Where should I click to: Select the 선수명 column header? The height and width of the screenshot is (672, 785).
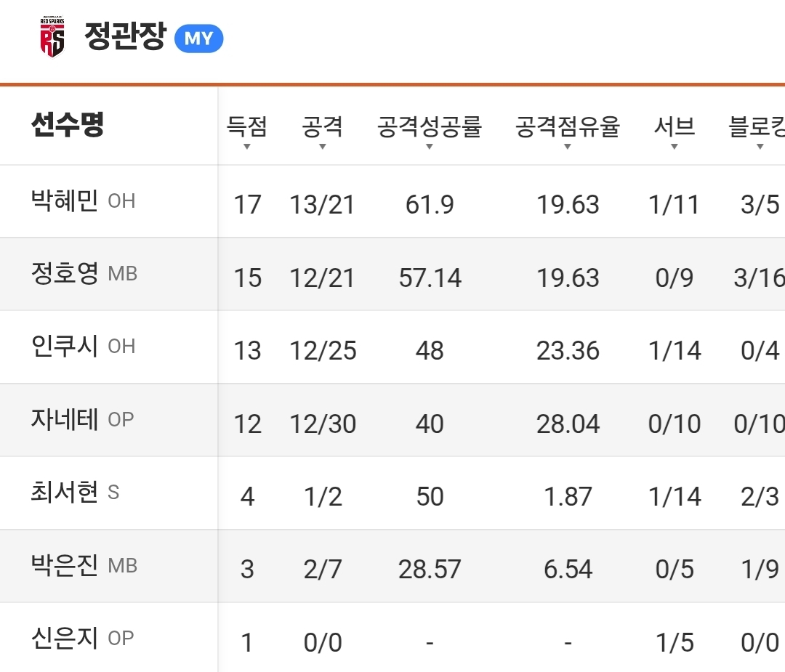[68, 125]
